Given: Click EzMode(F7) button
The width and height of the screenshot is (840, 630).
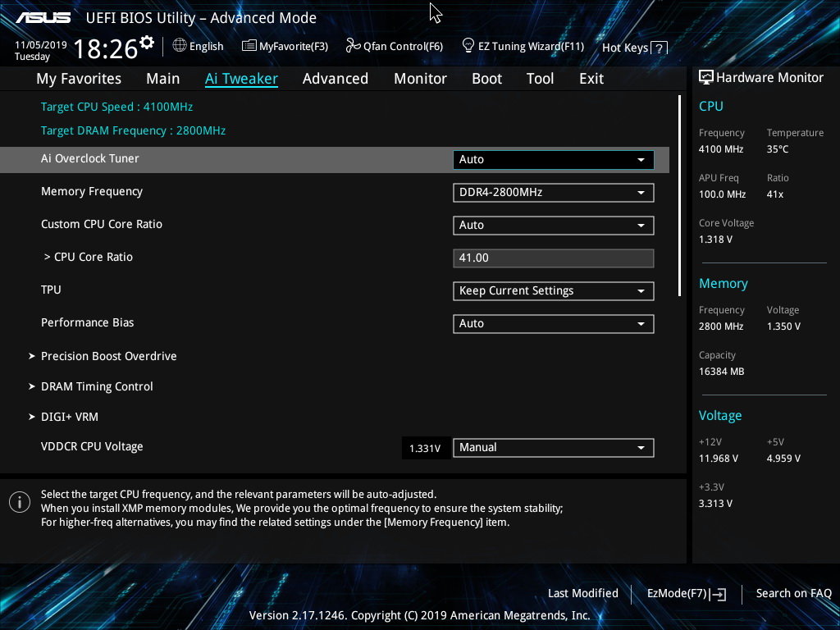Looking at the screenshot, I should coord(687,594).
